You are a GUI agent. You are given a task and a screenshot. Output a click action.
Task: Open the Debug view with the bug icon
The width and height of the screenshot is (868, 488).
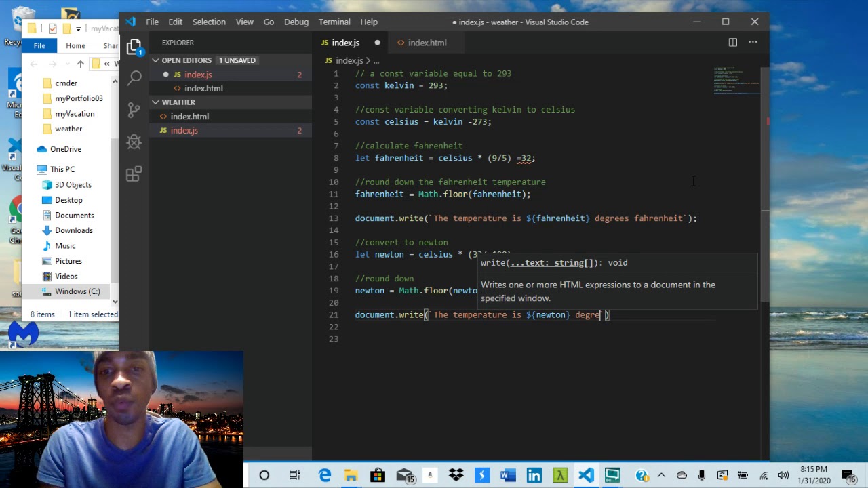(134, 142)
